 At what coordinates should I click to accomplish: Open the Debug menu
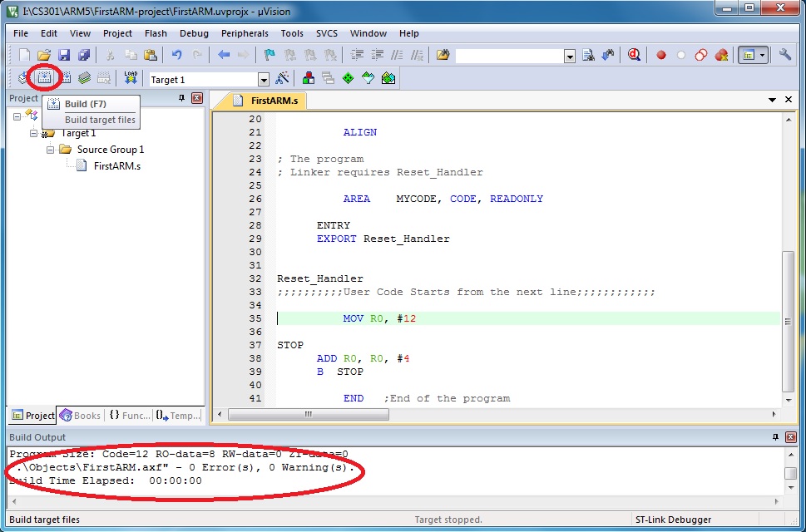195,33
